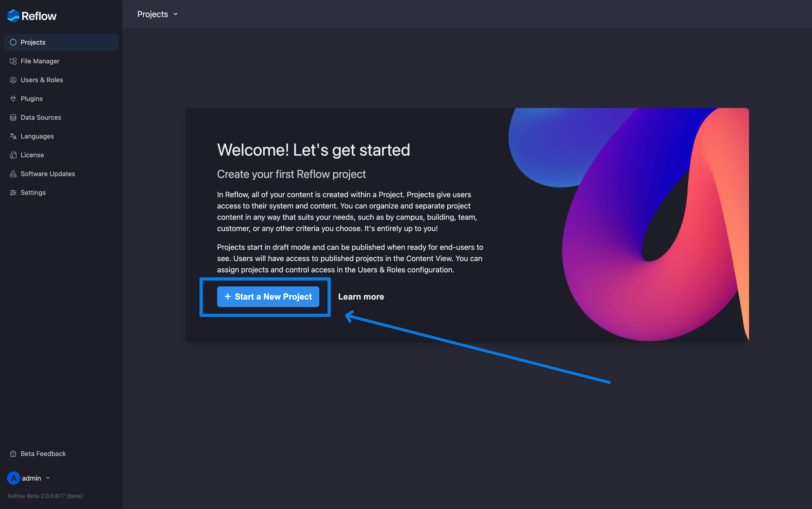Go to Users & Roles page

point(61,80)
